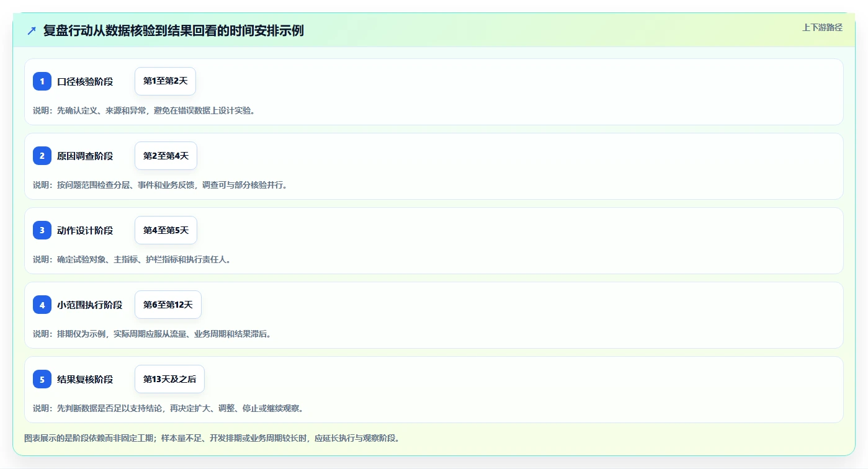Click the note starting 说明：排期仅为示例
This screenshot has height=469, width=868.
tap(152, 334)
